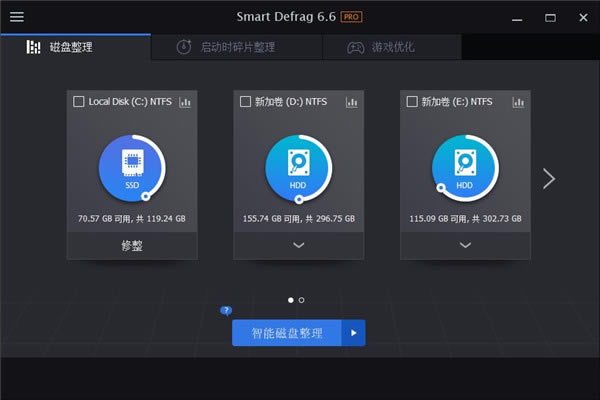Click the text 155.74 GB 可用, 共 296.75 GB
The image size is (600, 400).
tap(298, 219)
